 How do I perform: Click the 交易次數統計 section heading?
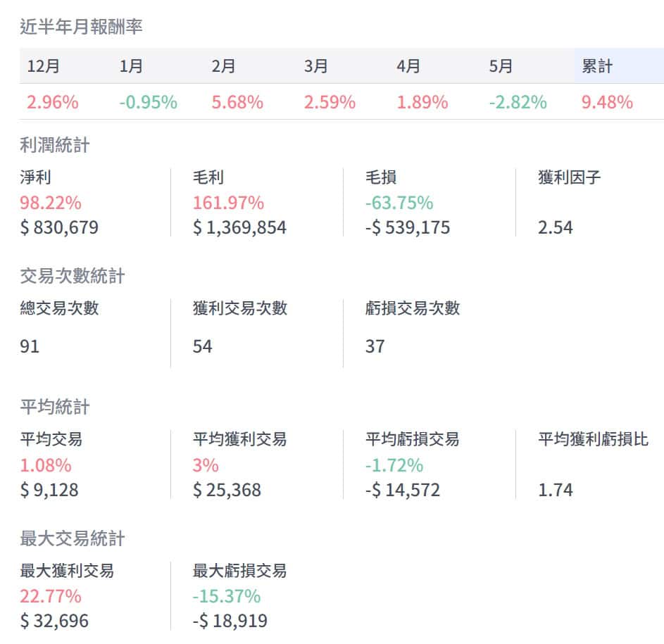pos(73,277)
